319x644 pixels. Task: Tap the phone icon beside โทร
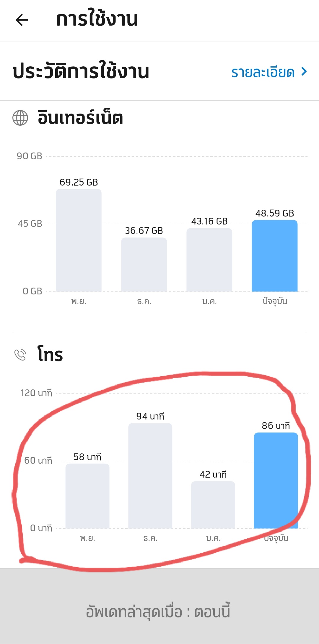tap(20, 355)
